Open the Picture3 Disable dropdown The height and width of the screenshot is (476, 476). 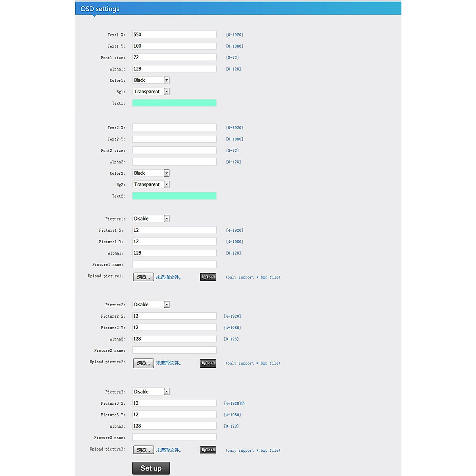[151, 392]
